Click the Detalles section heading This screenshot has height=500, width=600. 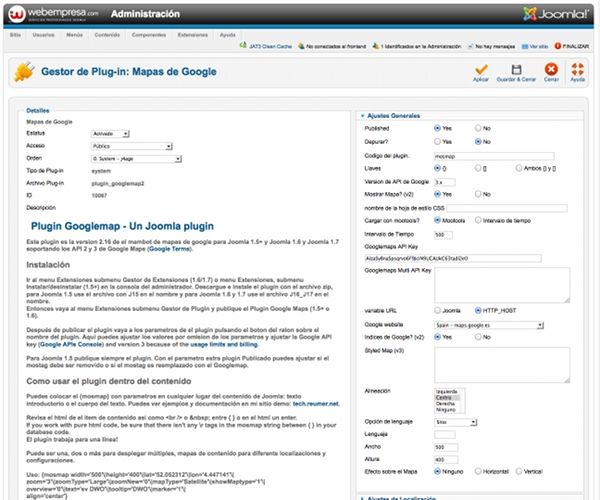(x=38, y=111)
